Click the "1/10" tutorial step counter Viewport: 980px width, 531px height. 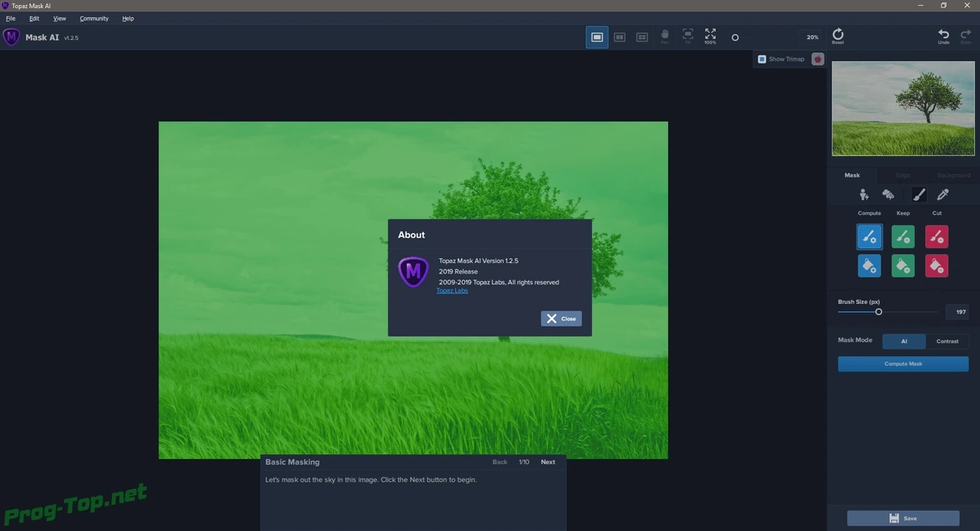524,462
